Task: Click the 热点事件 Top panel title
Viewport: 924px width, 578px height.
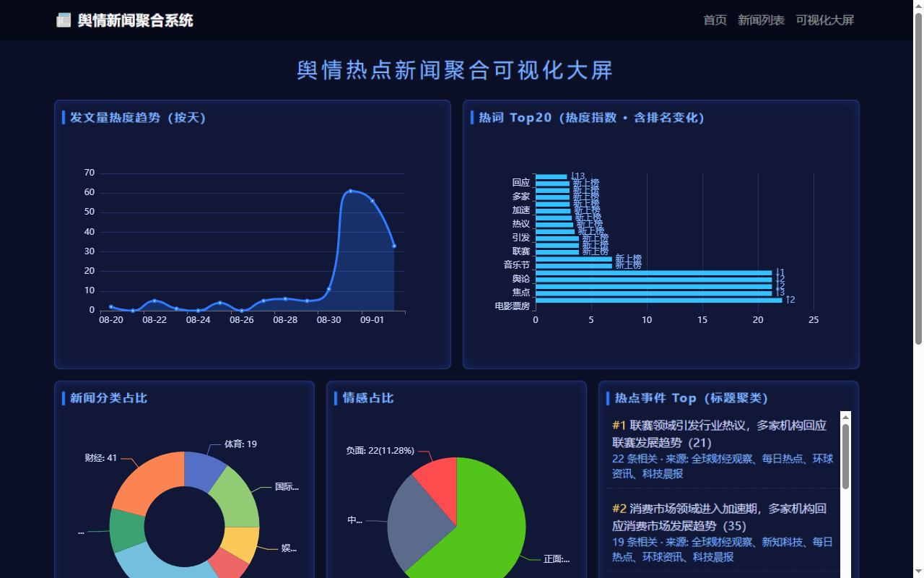Action: point(692,398)
